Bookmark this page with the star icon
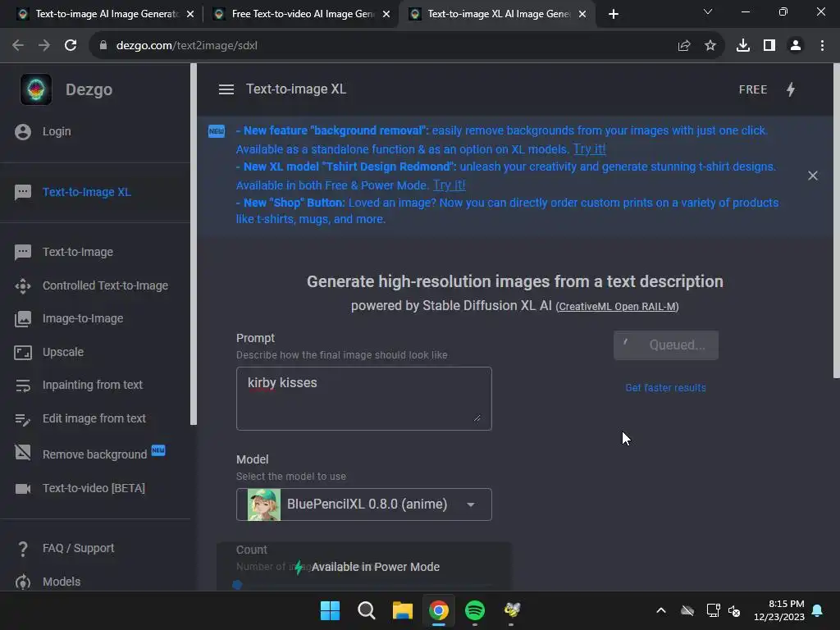The image size is (840, 630). tap(710, 46)
